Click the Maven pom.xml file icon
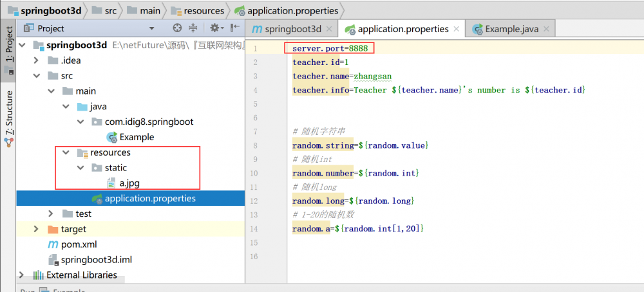The height and width of the screenshot is (292, 644). pyautogui.click(x=53, y=244)
